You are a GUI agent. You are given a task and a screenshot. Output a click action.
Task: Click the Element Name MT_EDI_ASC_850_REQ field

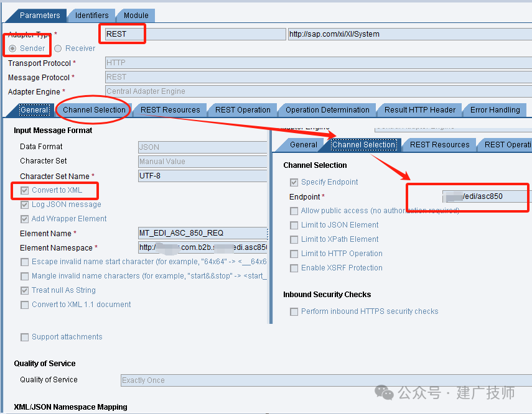tap(203, 233)
